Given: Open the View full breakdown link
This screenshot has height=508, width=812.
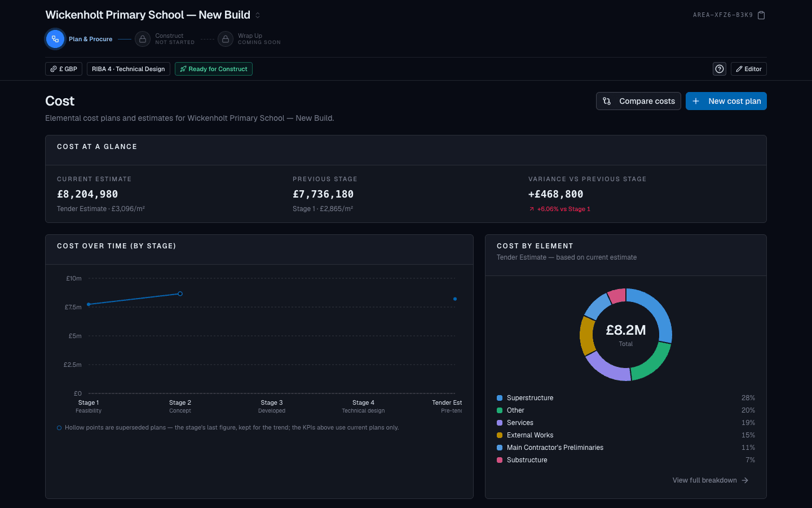Looking at the screenshot, I should click(x=710, y=480).
